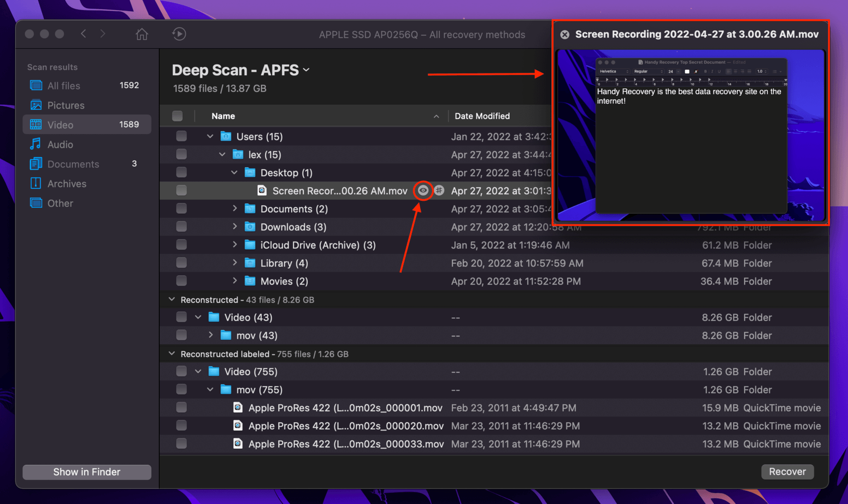Check the Documents (2) row checkbox

click(x=181, y=208)
